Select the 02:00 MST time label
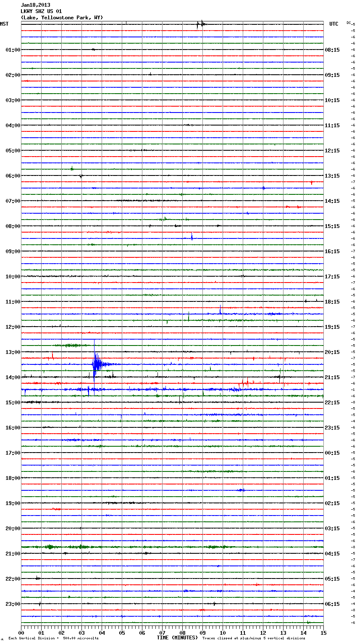Screen dimensions: 357x644 point(13,75)
